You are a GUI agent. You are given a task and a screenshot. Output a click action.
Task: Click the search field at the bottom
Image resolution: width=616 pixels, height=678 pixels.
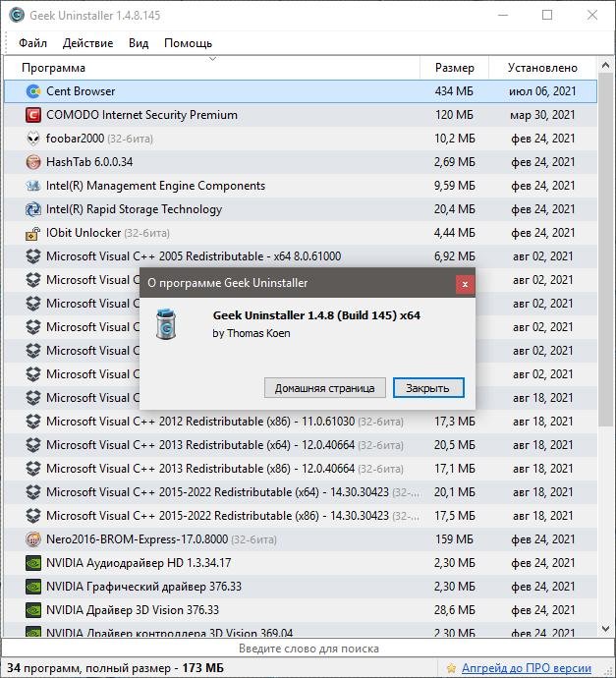pyautogui.click(x=308, y=649)
